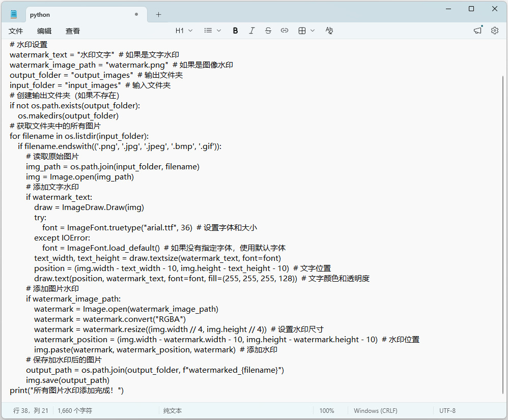
Task: Click the '# 保存加水印后的图片' comment
Action: coord(64,360)
